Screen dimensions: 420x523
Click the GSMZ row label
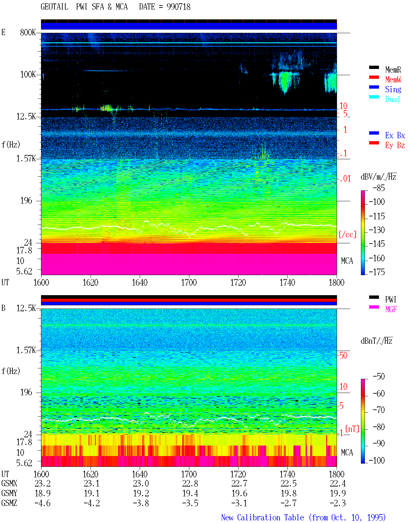click(x=9, y=503)
